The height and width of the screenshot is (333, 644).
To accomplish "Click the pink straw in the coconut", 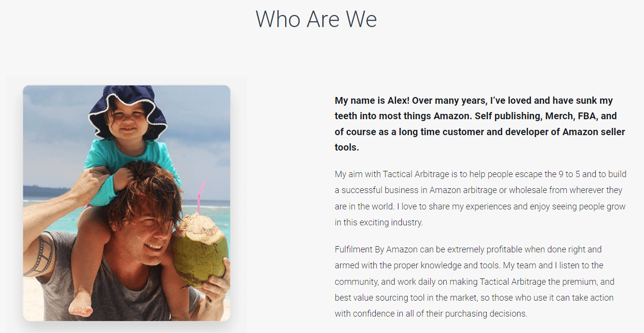I will click(x=200, y=196).
